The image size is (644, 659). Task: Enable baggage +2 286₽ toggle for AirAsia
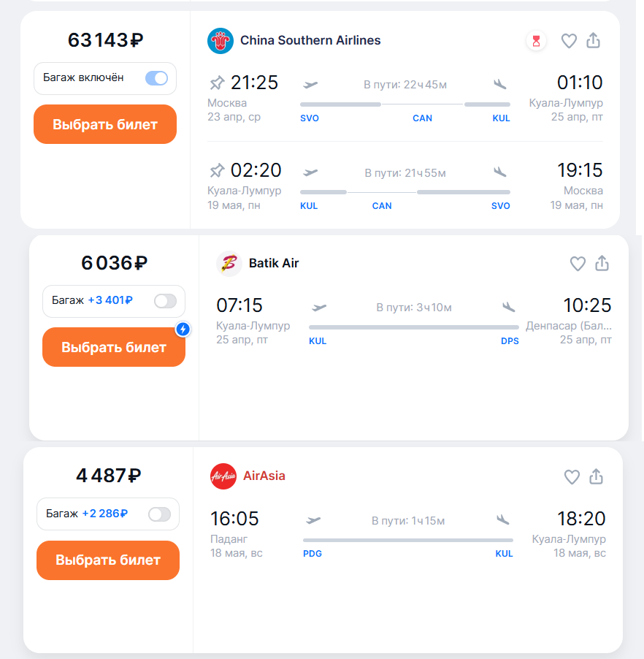tap(159, 514)
